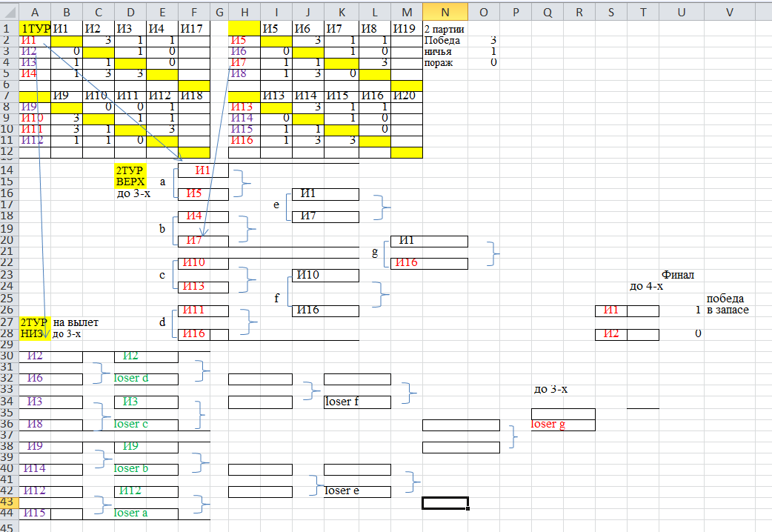The height and width of the screenshot is (532, 772).
Task: Select the "в запасе" text cell
Action: [728, 310]
